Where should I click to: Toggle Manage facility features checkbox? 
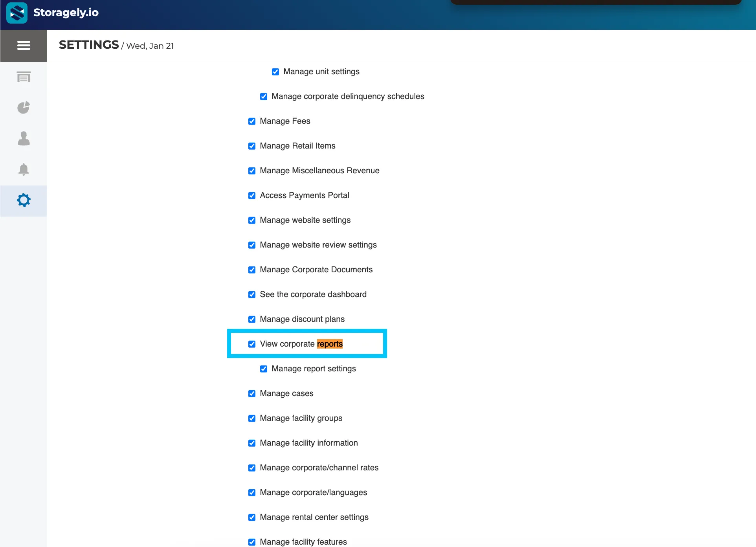252,542
